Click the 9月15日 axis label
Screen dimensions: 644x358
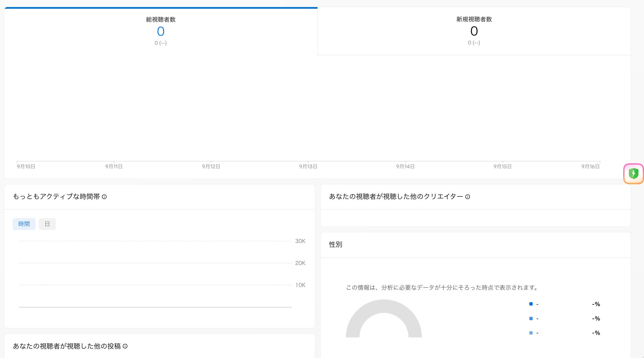pyautogui.click(x=503, y=167)
